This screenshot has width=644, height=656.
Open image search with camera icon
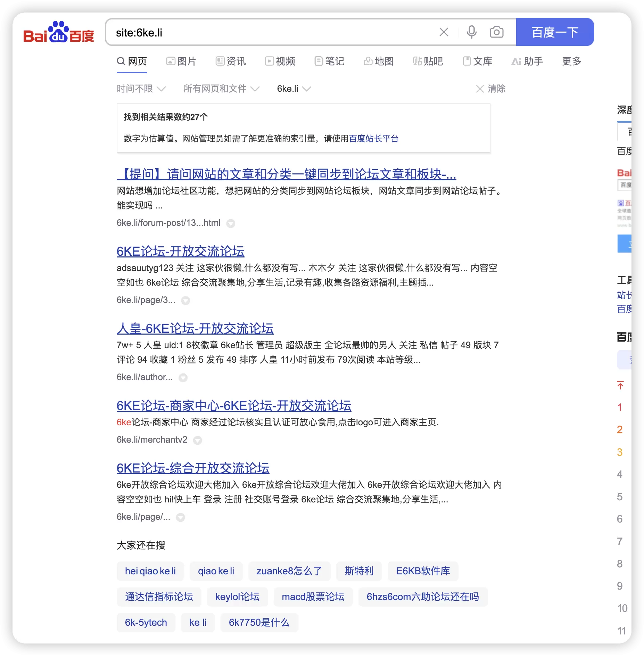(496, 32)
